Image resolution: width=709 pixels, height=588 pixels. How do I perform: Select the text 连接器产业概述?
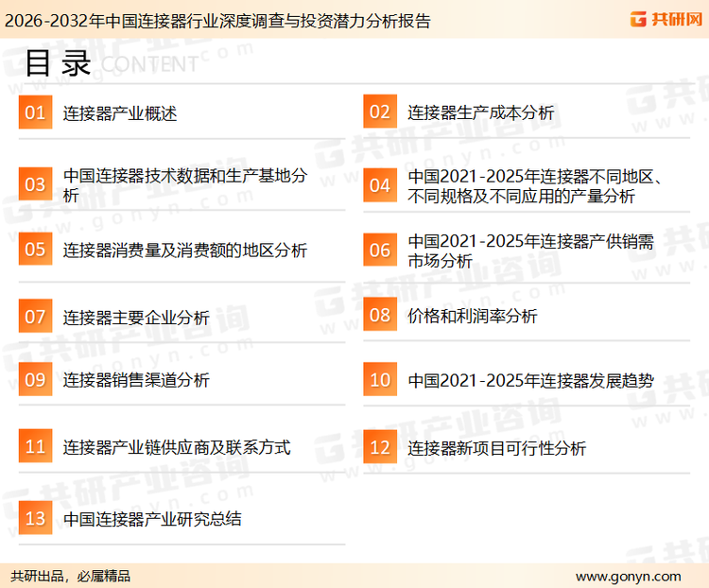pyautogui.click(x=120, y=113)
